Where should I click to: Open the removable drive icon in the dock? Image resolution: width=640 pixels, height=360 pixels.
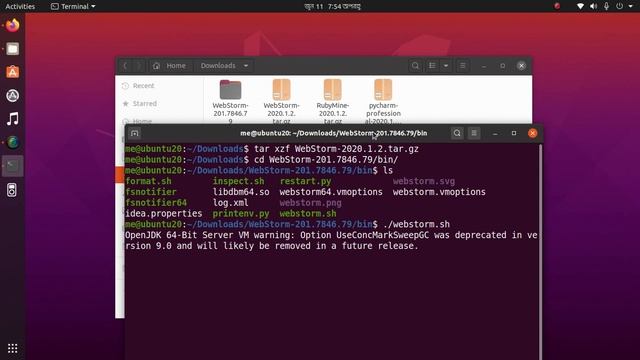pos(12,190)
